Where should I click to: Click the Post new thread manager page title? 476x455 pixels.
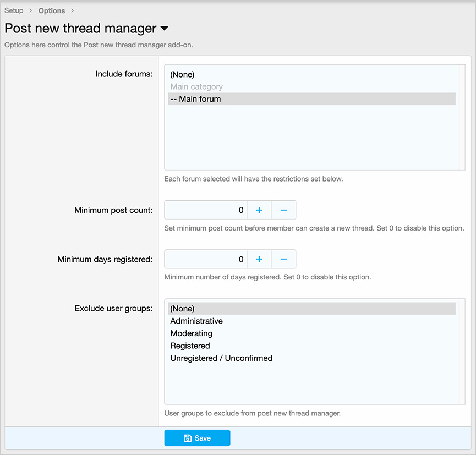(x=80, y=29)
